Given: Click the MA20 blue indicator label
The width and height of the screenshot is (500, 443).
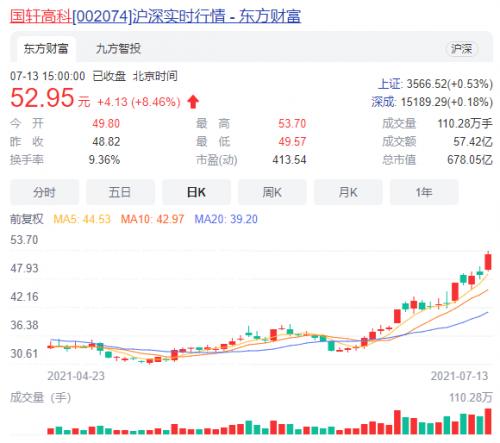Looking at the screenshot, I should [x=226, y=219].
